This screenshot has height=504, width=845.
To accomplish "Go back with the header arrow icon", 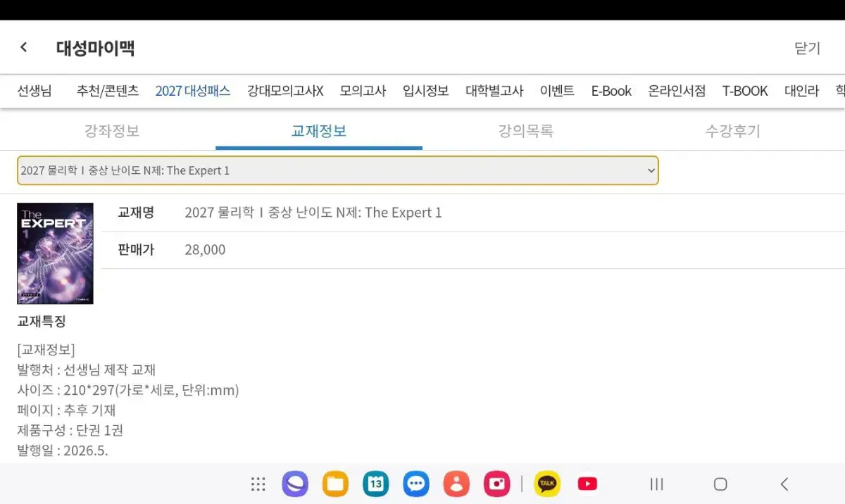I will click(24, 47).
